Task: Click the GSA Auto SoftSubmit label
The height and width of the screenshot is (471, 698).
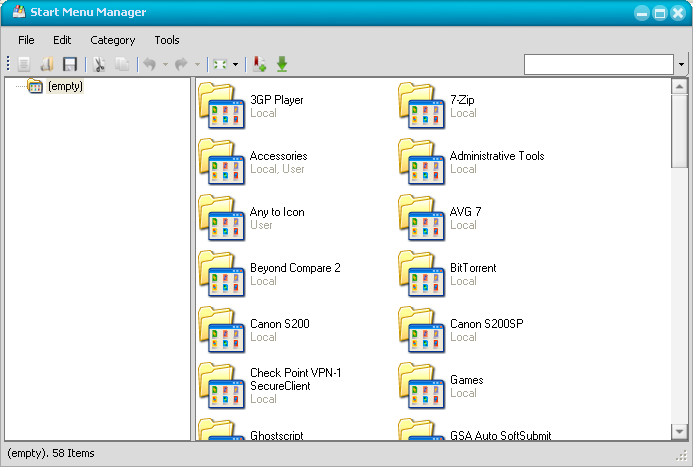Action: click(500, 435)
